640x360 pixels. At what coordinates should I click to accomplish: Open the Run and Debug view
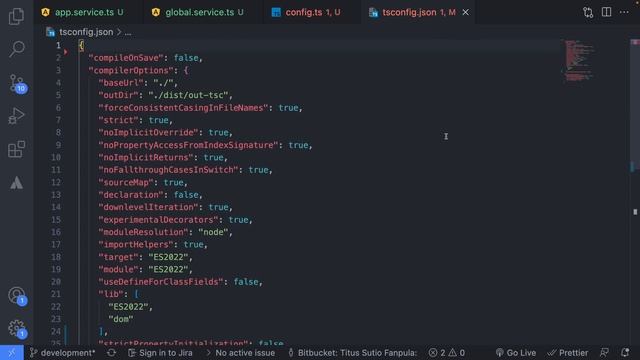[x=16, y=116]
